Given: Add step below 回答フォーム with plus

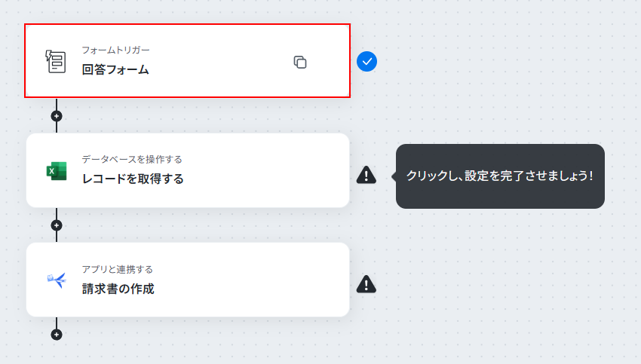Looking at the screenshot, I should (57, 116).
